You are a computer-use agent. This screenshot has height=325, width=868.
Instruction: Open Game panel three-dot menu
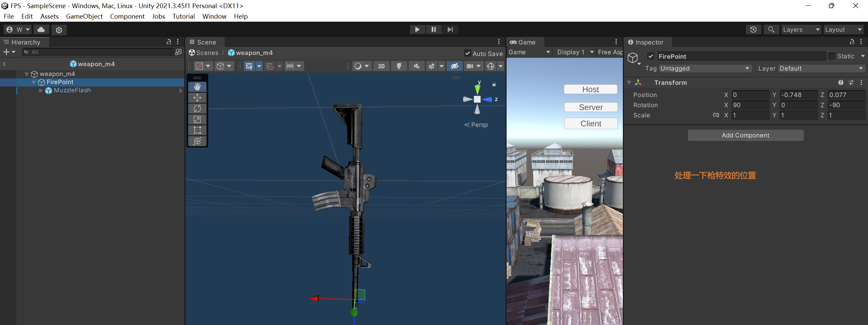(616, 42)
